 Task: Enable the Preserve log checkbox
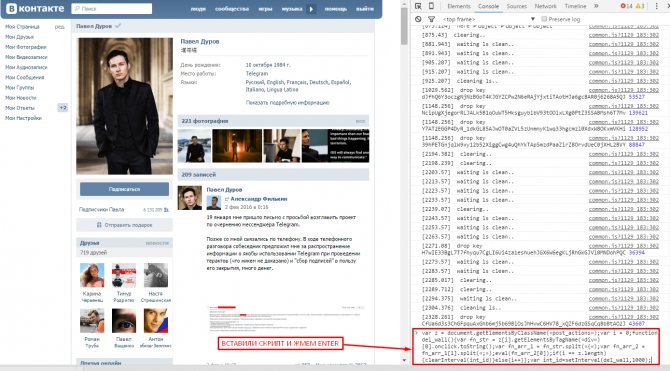544,19
